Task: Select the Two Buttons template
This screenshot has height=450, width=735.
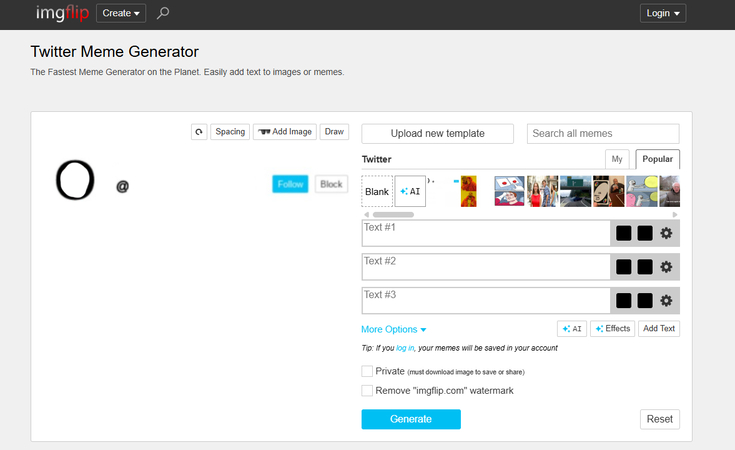Action: pyautogui.click(x=510, y=191)
